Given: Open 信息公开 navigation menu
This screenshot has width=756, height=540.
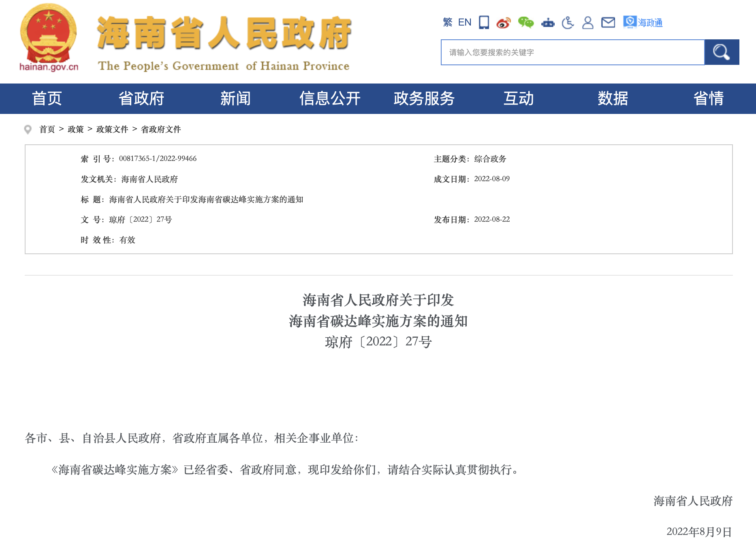Looking at the screenshot, I should tap(330, 99).
